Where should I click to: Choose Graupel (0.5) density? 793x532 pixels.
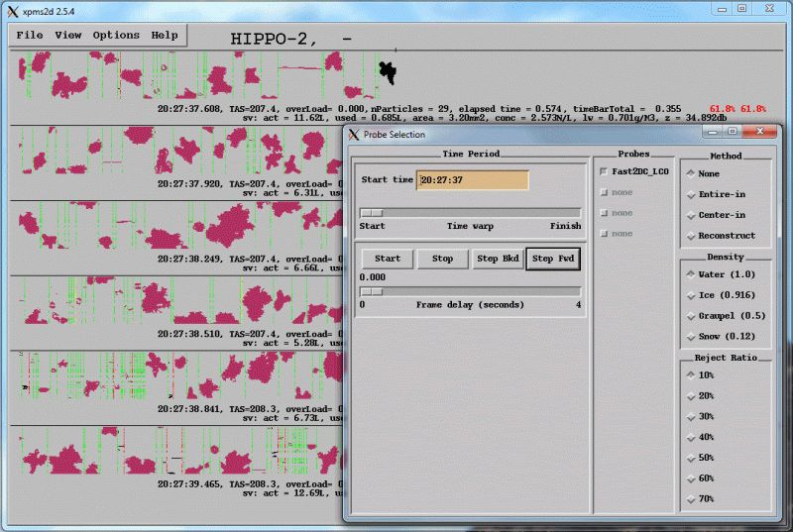689,316
